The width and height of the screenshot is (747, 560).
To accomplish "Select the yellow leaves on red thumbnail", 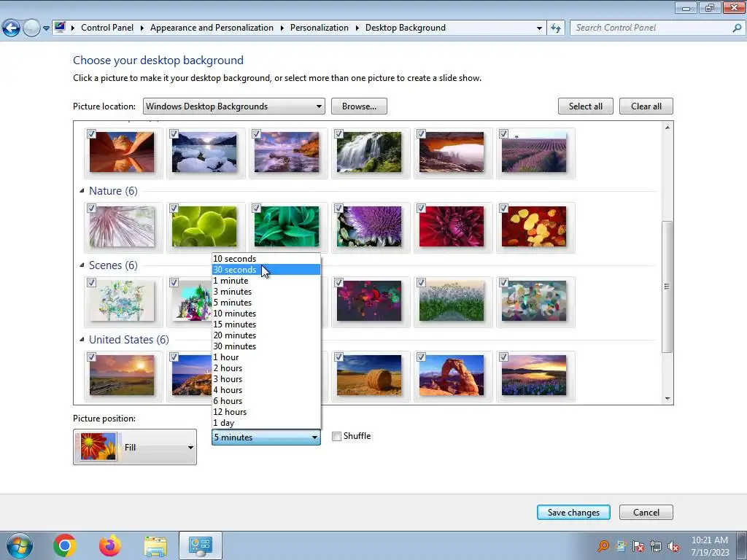I will 534,227.
